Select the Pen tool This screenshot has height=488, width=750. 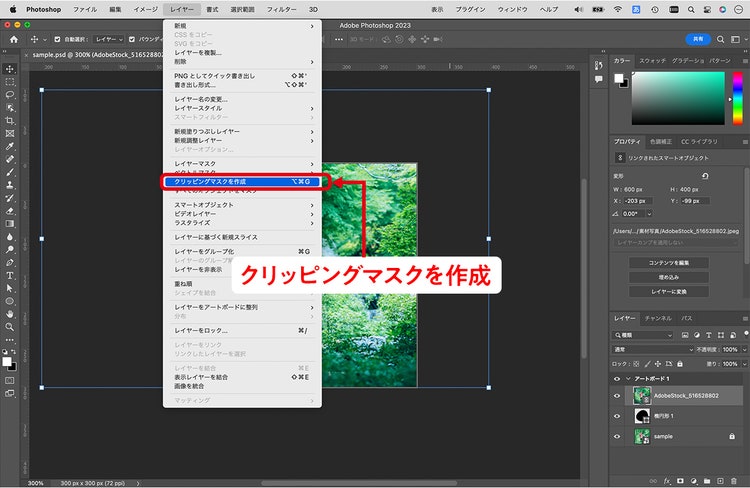(x=10, y=263)
